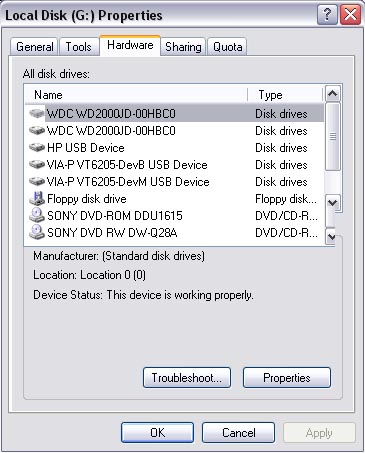
Task: Click the SONY DVD-ROM DDU1615 disc icon
Action: click(x=37, y=215)
